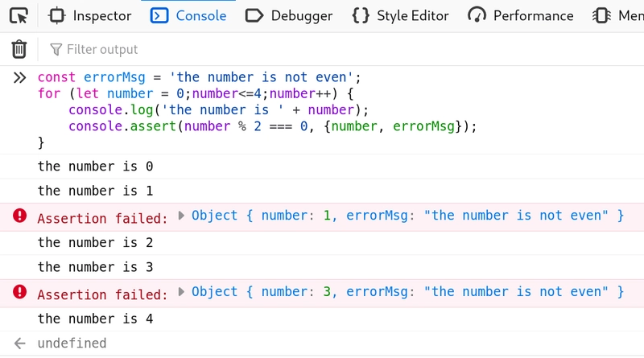Screen dimensions: 644x358
Task: Click the Style Editor braces icon
Action: coord(361,15)
